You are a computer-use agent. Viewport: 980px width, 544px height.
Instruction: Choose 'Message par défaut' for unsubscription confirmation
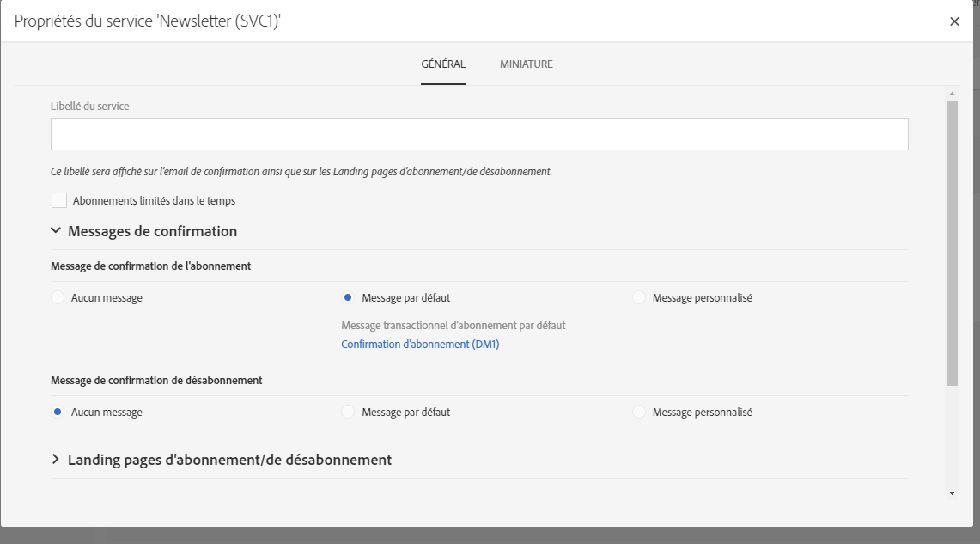[349, 413]
